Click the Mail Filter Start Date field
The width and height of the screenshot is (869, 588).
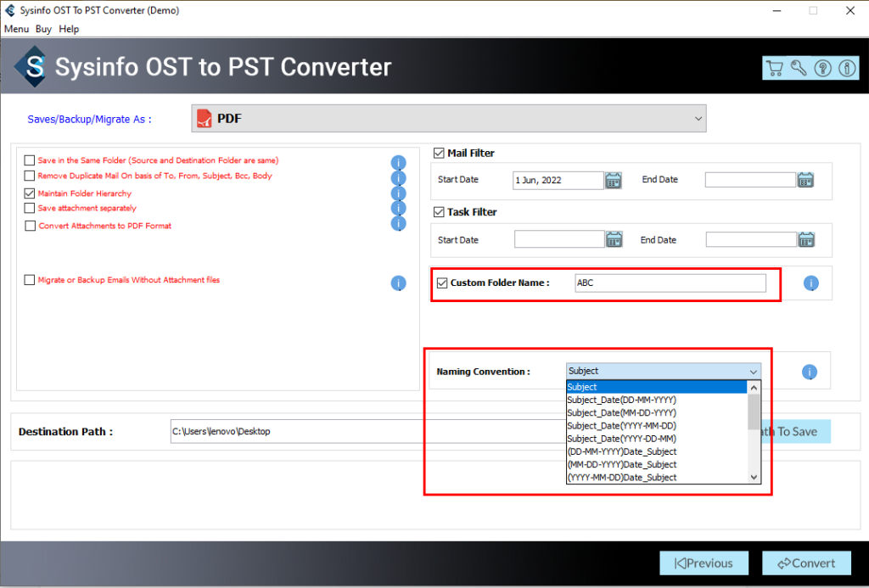click(x=558, y=180)
